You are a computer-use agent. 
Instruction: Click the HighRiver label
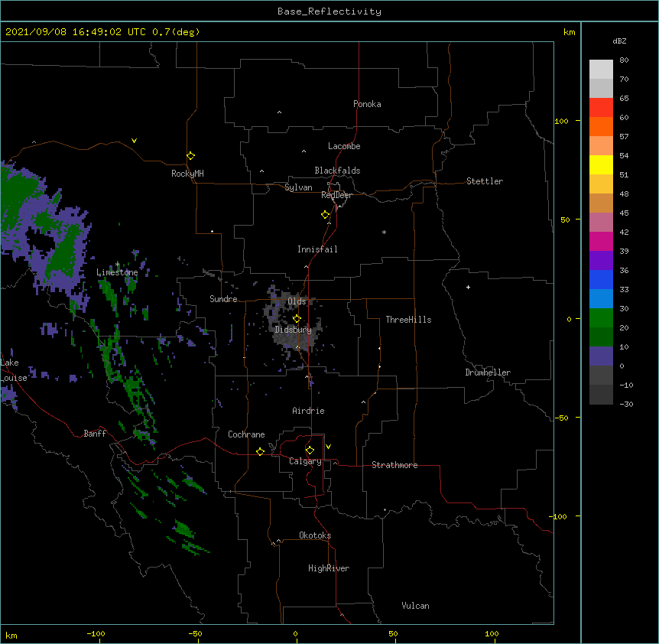coord(329,568)
